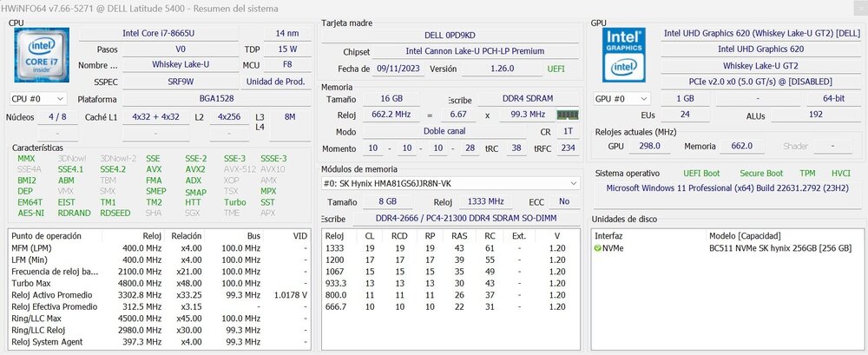Select the BC511 NVMe SK hynix 256GB drive
The width and height of the screenshot is (868, 355).
click(x=727, y=248)
